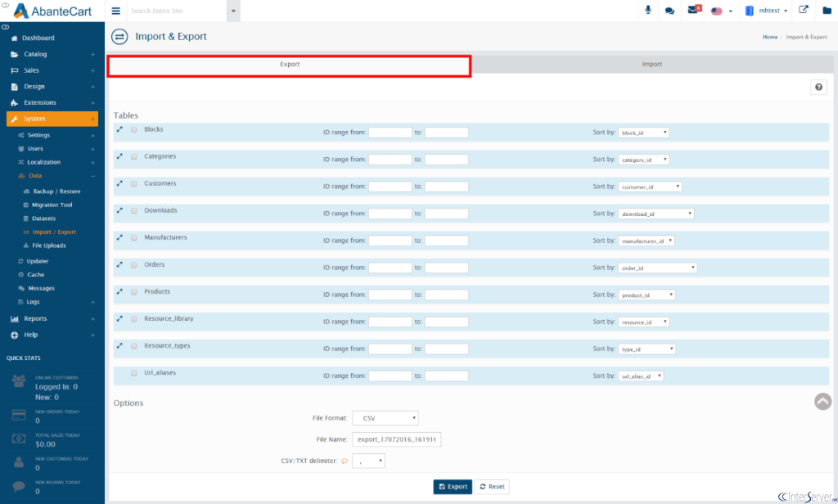This screenshot has width=838, height=504.
Task: Click the Import & Export swap icon
Action: pyautogui.click(x=119, y=37)
